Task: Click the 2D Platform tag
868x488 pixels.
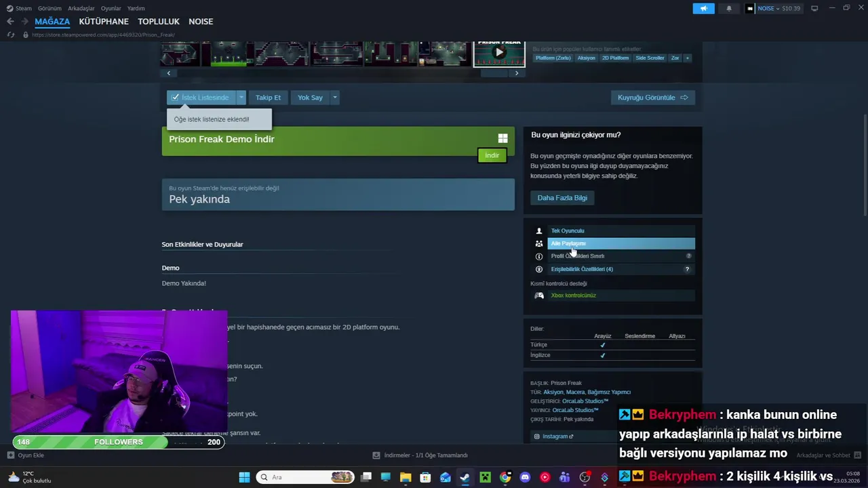Action: [615, 58]
